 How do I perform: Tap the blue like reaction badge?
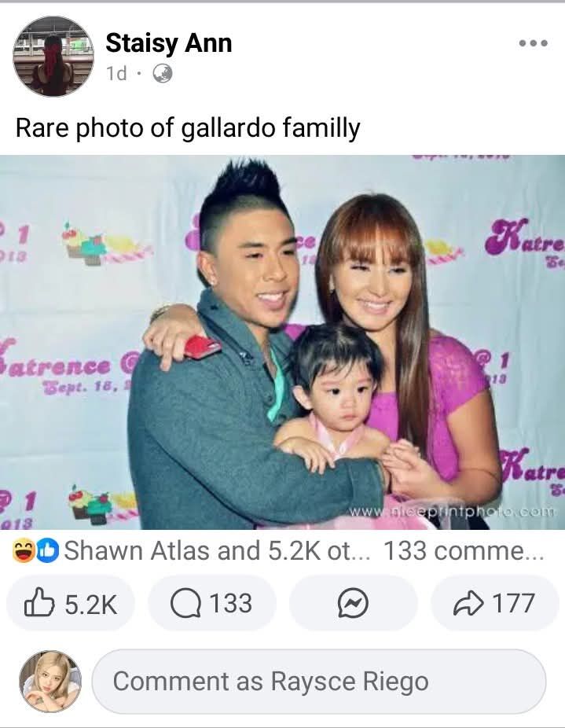48,550
